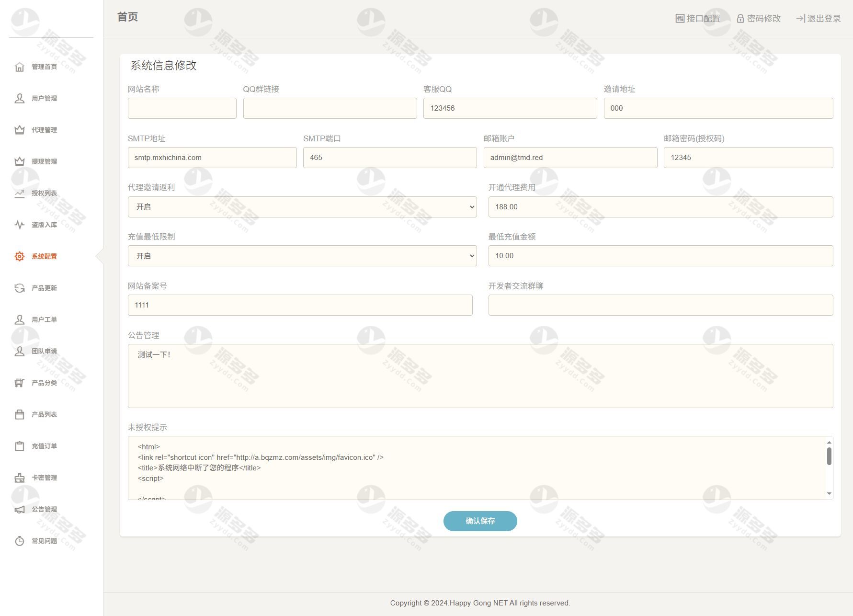Screen dimensions: 853x616
Task: Click the 确认保存 button
Action: [x=480, y=521]
